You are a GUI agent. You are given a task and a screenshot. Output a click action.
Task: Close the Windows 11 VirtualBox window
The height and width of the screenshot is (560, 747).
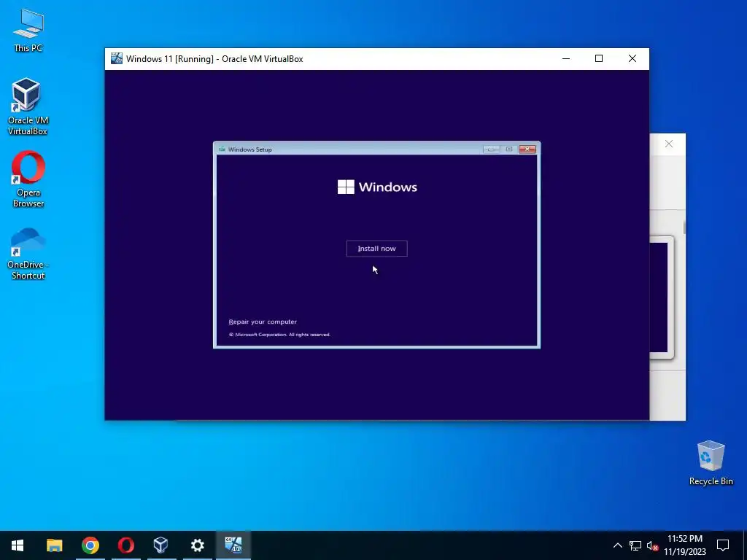coord(632,58)
